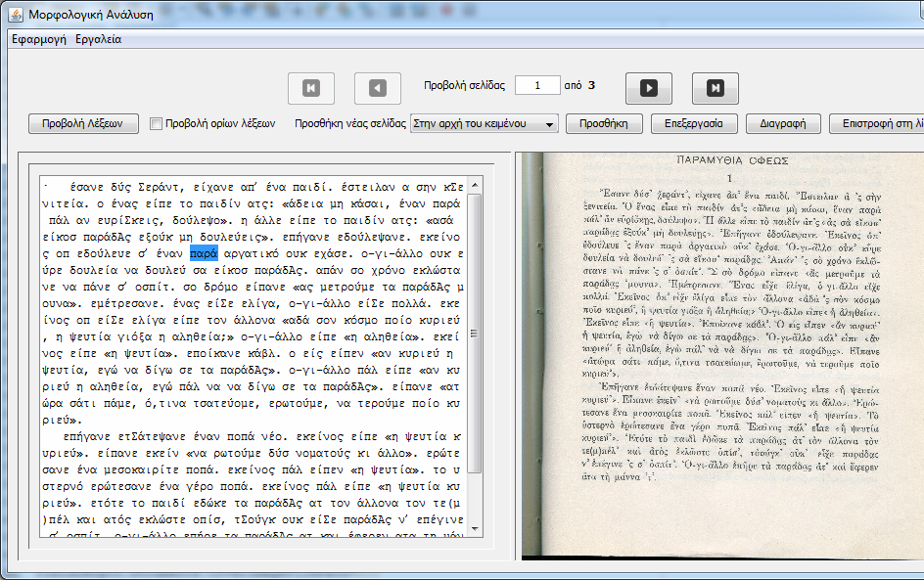Enable the Προβολή ορίων λέξεων checkbox
Viewport: 924px width, 580px height.
coord(157,123)
